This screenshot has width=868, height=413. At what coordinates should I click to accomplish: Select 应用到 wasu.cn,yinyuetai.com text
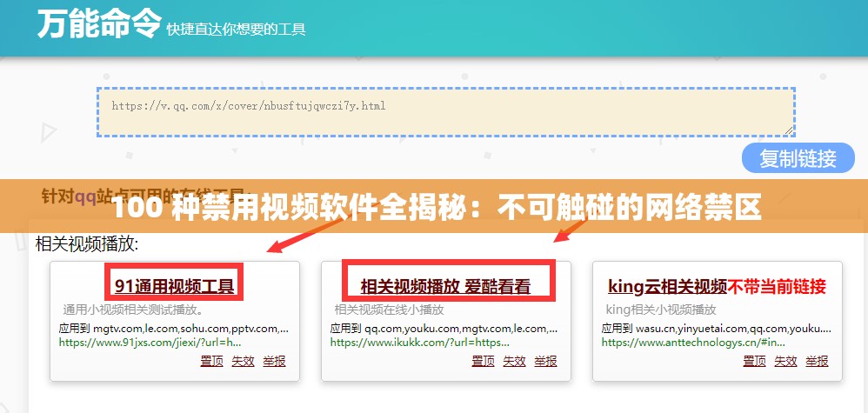[717, 329]
